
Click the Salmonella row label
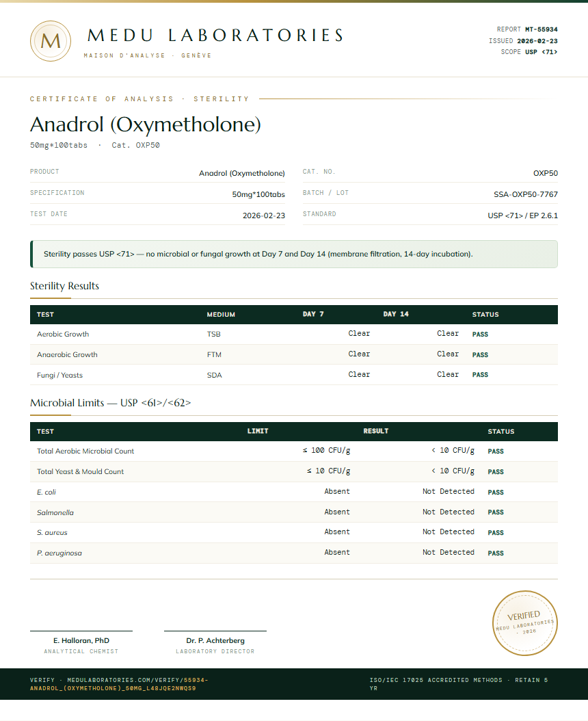pyautogui.click(x=55, y=512)
